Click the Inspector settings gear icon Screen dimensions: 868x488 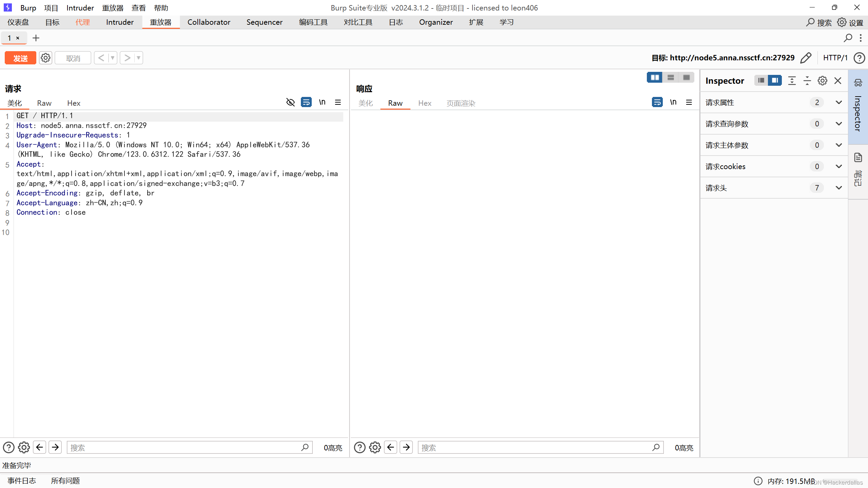point(822,81)
